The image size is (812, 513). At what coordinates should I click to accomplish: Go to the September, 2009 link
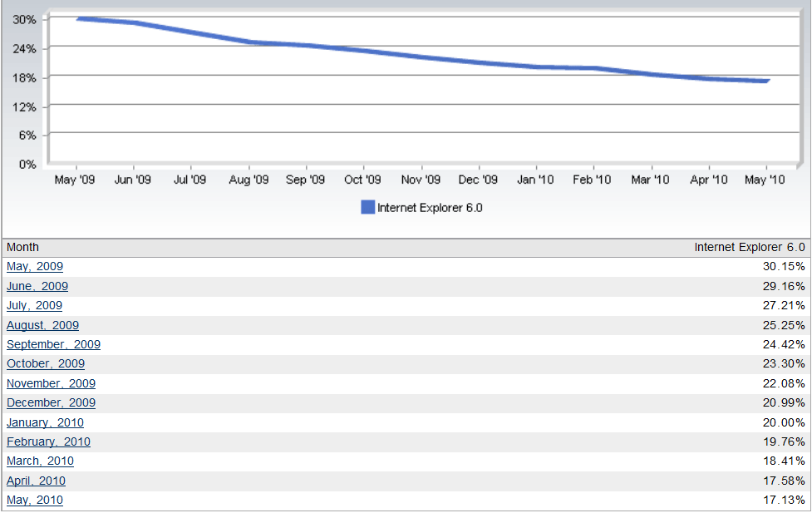point(53,344)
